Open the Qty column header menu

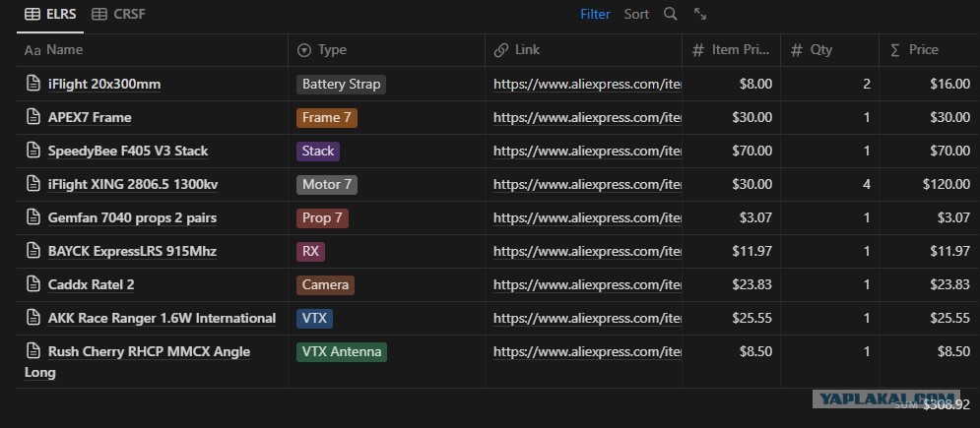829,50
